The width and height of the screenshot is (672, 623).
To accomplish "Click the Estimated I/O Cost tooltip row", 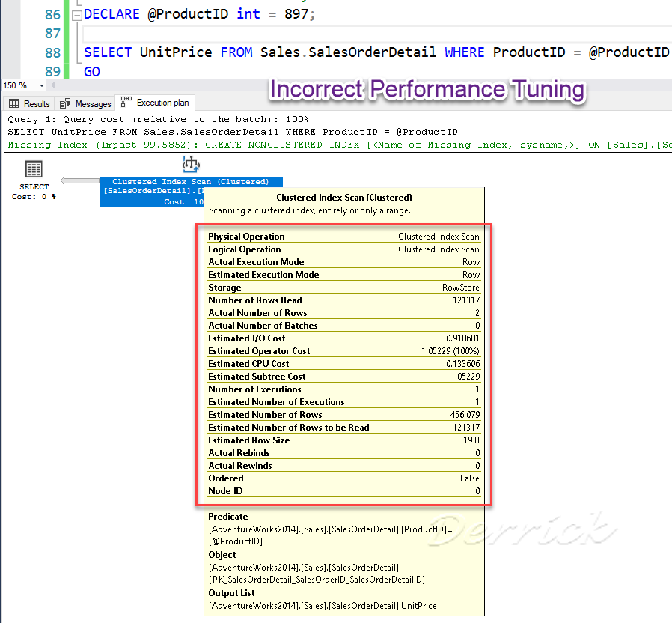I will click(344, 338).
